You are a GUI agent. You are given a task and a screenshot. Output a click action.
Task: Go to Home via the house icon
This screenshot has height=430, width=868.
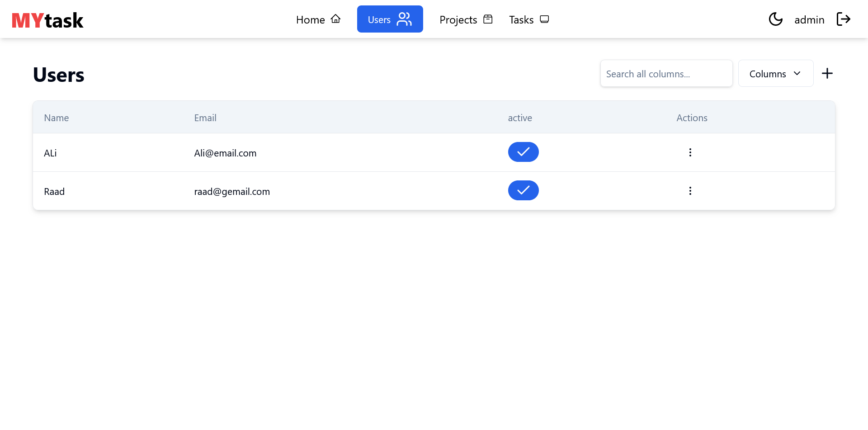pos(335,19)
